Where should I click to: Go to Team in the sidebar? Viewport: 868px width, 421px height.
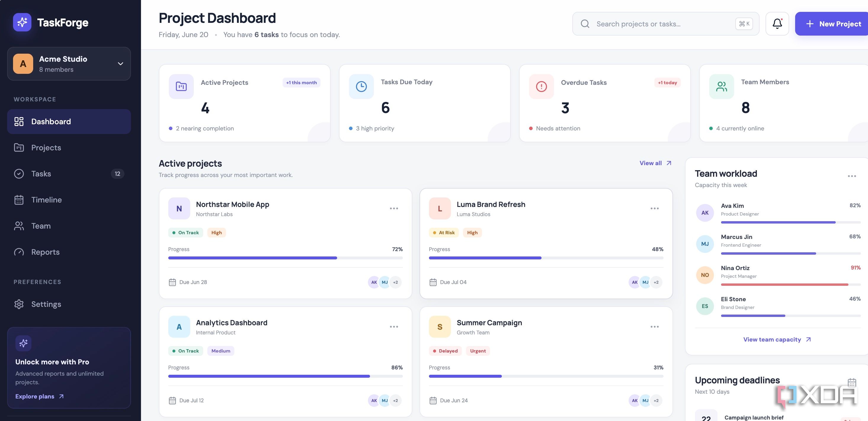(69, 226)
